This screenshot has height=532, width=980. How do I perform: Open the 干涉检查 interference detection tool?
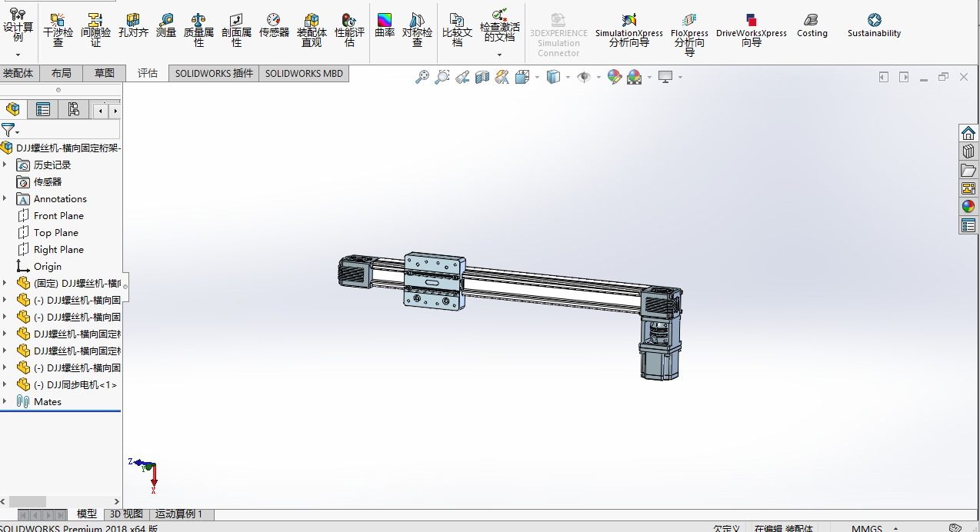[x=58, y=30]
